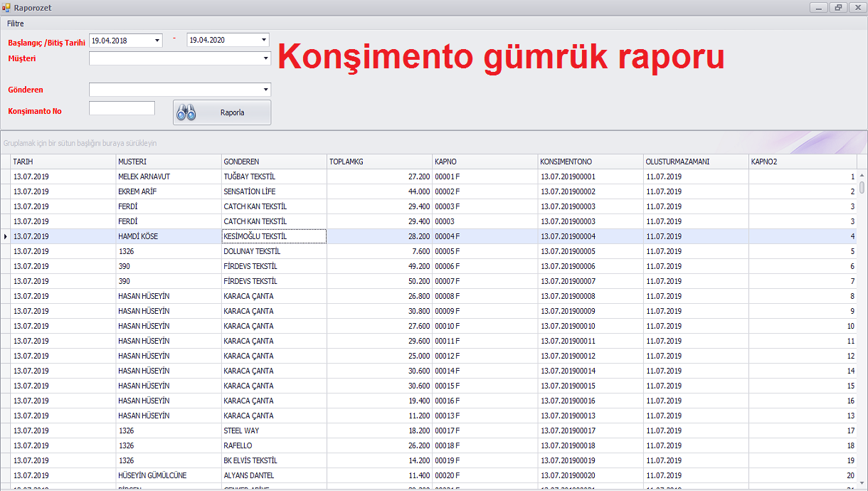
Task: Click the grid's vertical scrollbar thumb
Action: (x=862, y=187)
